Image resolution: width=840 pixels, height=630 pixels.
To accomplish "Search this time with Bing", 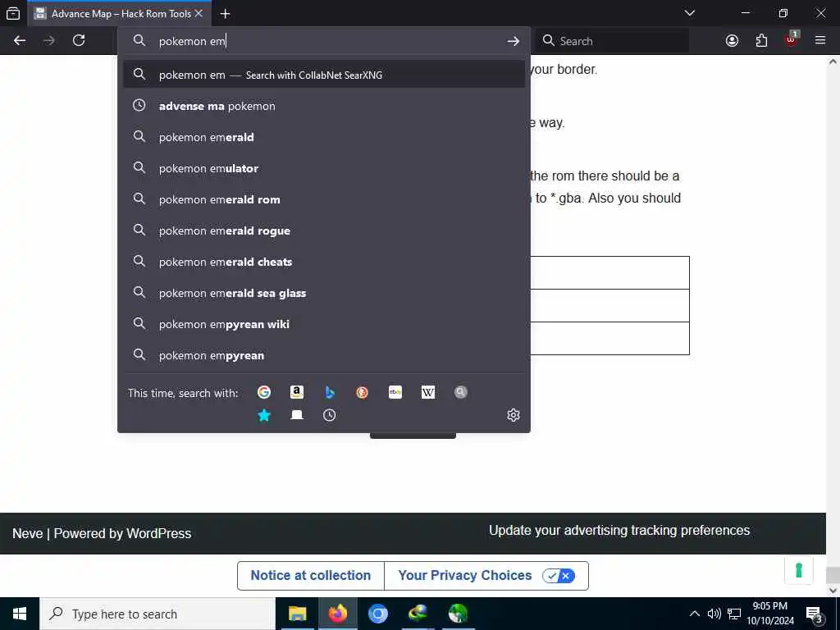I will [330, 392].
